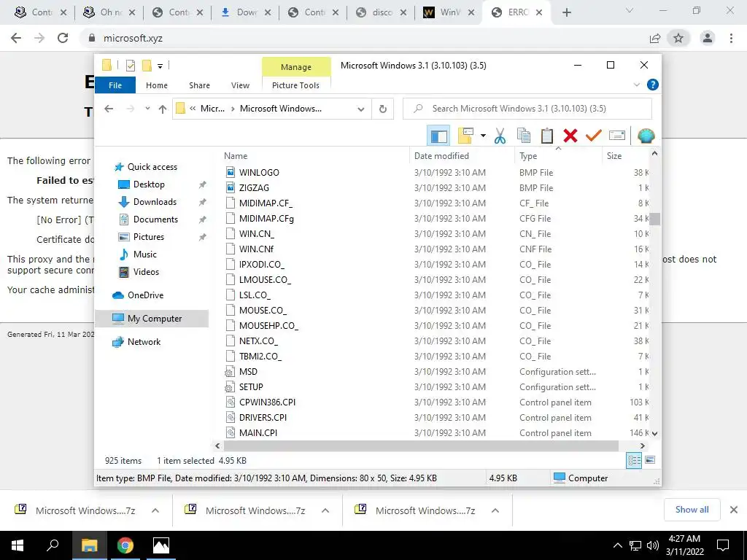This screenshot has width=747, height=560.
Task: Open Chrome's tab search chevron
Action: point(630,10)
